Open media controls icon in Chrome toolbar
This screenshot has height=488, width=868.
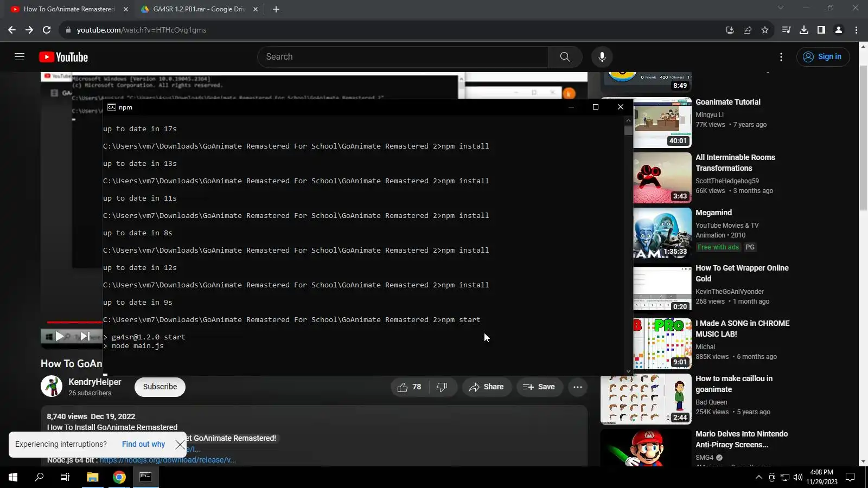[x=786, y=30]
